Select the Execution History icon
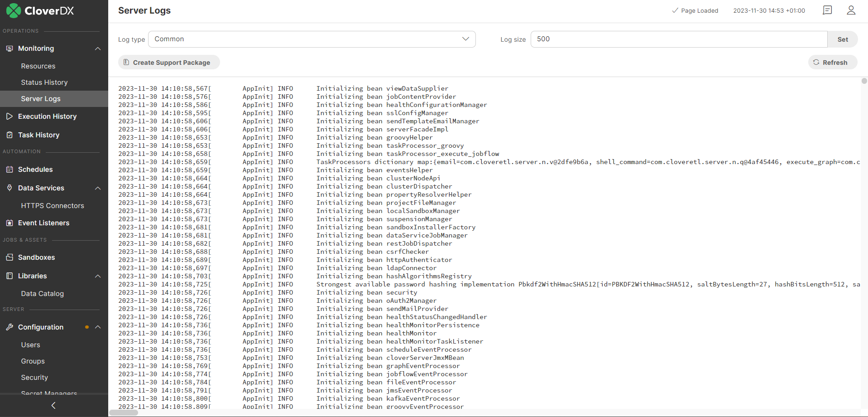This screenshot has height=417, width=868. pos(10,116)
